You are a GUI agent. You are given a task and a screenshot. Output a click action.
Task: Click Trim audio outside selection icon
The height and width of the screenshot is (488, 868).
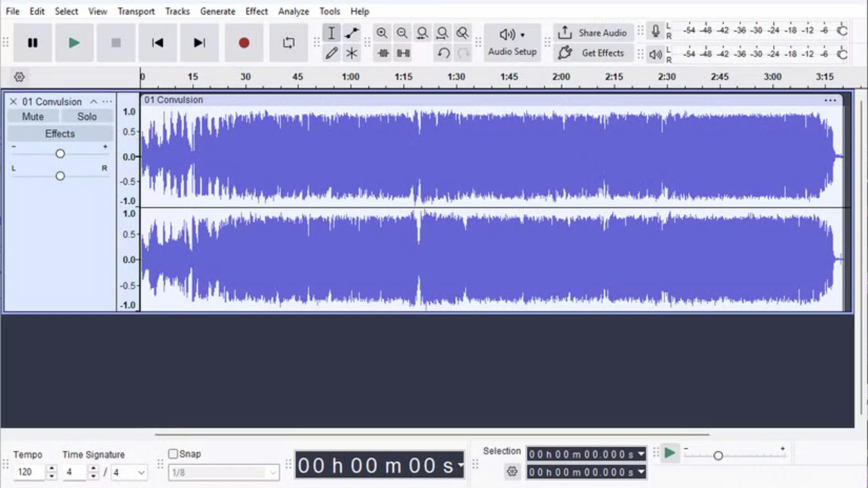383,53
